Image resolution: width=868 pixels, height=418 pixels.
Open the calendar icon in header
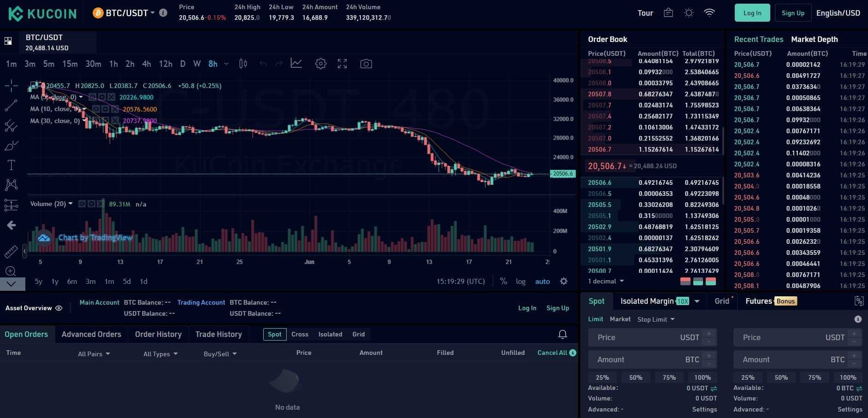tap(668, 13)
